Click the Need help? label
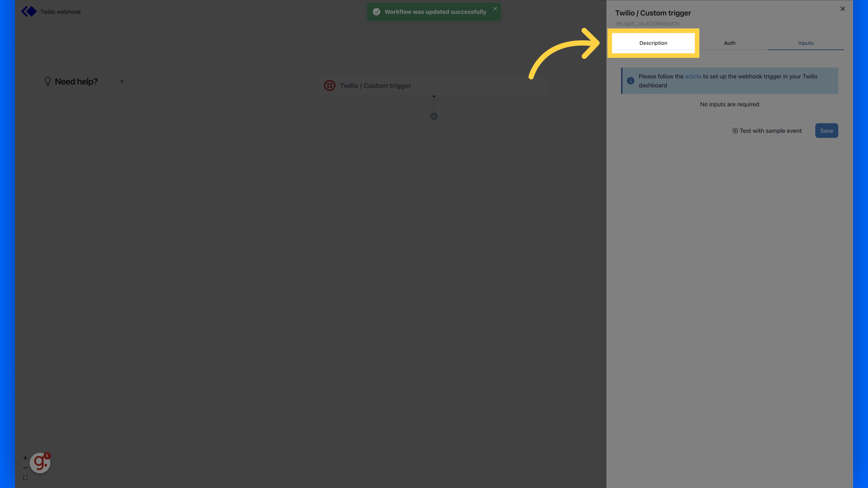The height and width of the screenshot is (488, 868). (76, 81)
